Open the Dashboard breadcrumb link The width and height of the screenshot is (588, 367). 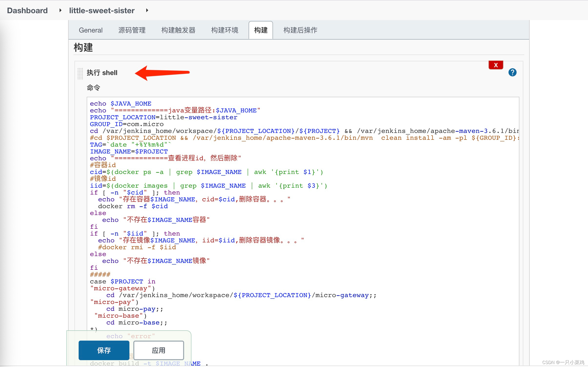pos(27,11)
